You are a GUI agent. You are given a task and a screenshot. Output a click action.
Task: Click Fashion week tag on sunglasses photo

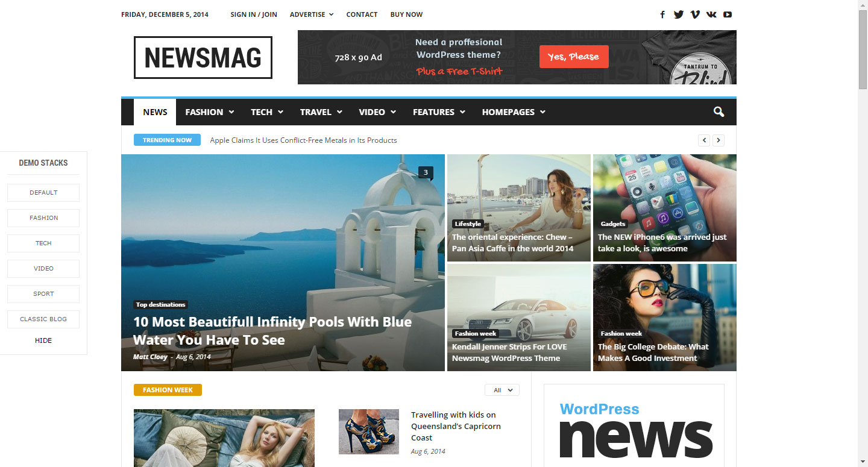tap(621, 333)
